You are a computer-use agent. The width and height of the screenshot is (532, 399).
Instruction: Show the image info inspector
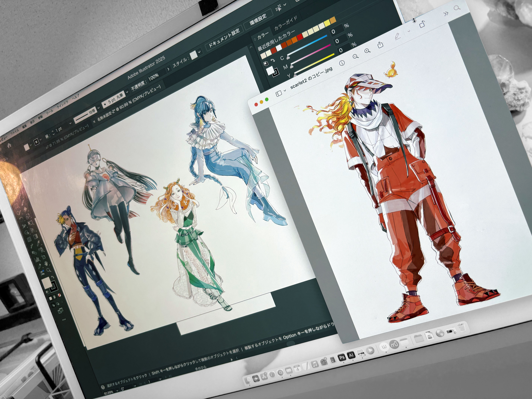click(x=342, y=63)
